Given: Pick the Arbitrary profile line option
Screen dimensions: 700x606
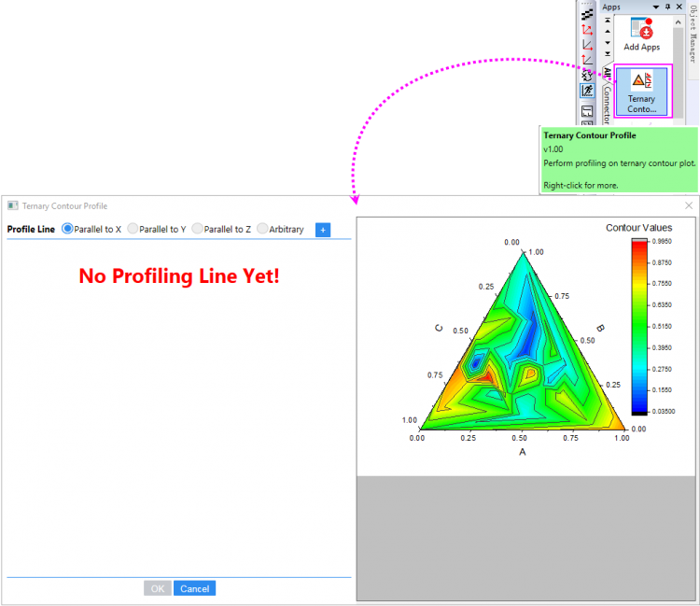Looking at the screenshot, I should (262, 229).
